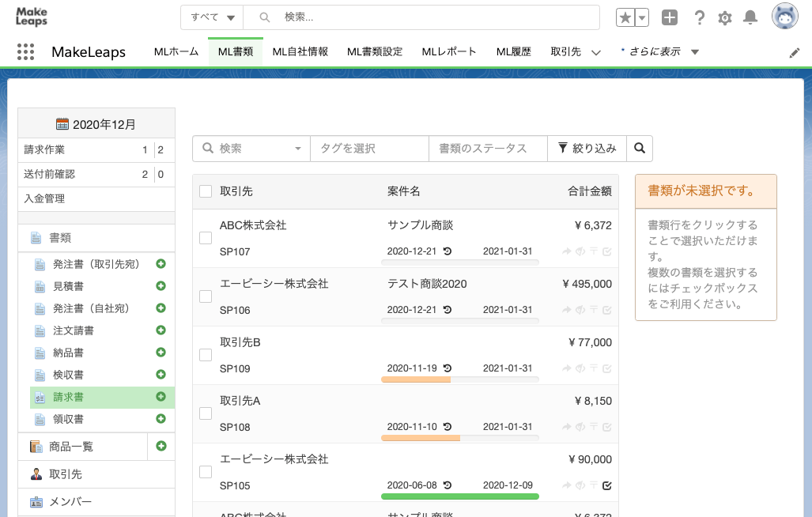Check the 取引先B SP109 row checkbox
Image resolution: width=812 pixels, height=517 pixels.
coord(206,355)
